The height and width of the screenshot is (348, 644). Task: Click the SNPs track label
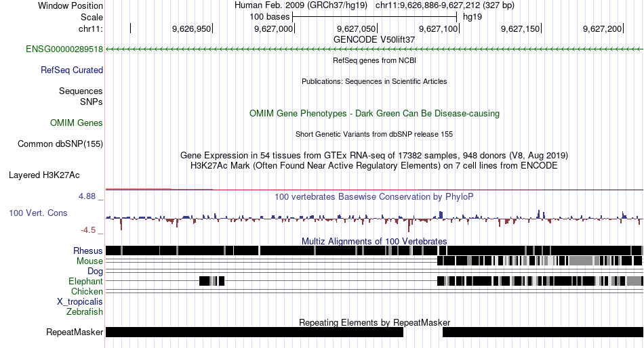tap(92, 102)
